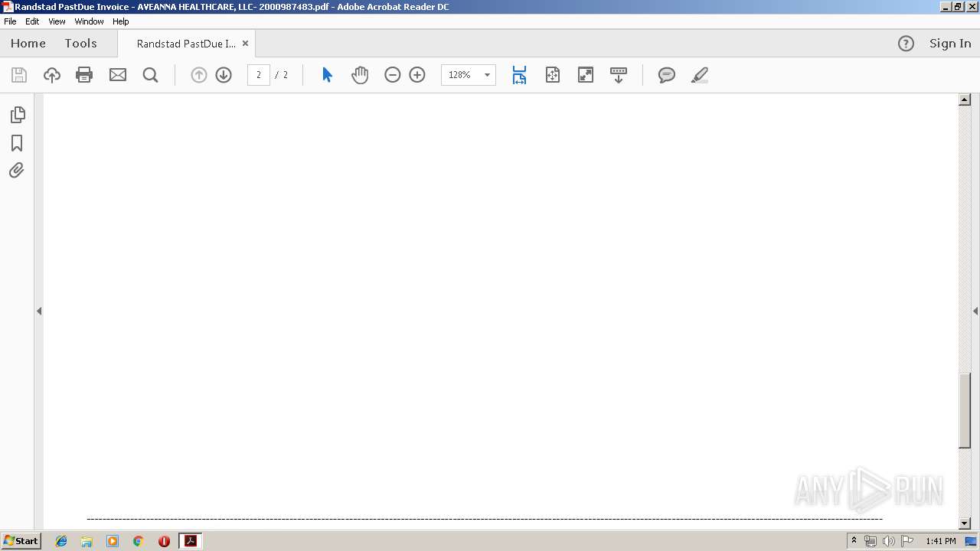The height and width of the screenshot is (551, 980).
Task: Upload file to cloud icon
Action: point(51,75)
